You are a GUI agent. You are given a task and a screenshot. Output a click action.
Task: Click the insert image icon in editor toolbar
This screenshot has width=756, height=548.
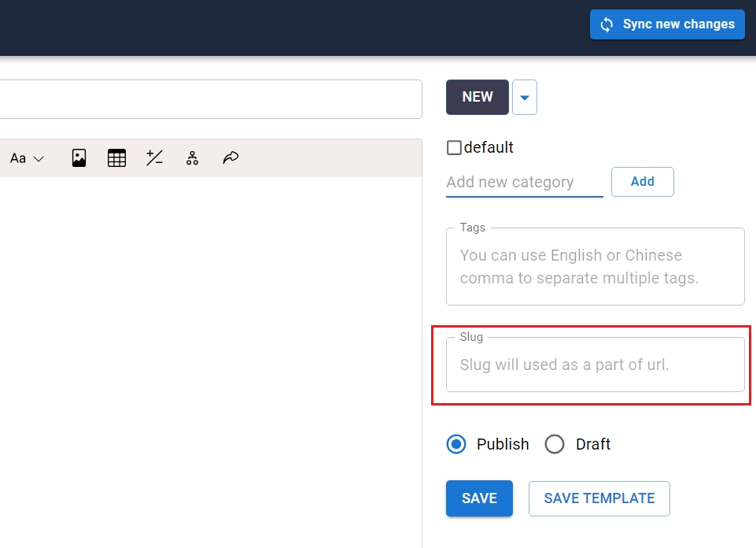[79, 158]
